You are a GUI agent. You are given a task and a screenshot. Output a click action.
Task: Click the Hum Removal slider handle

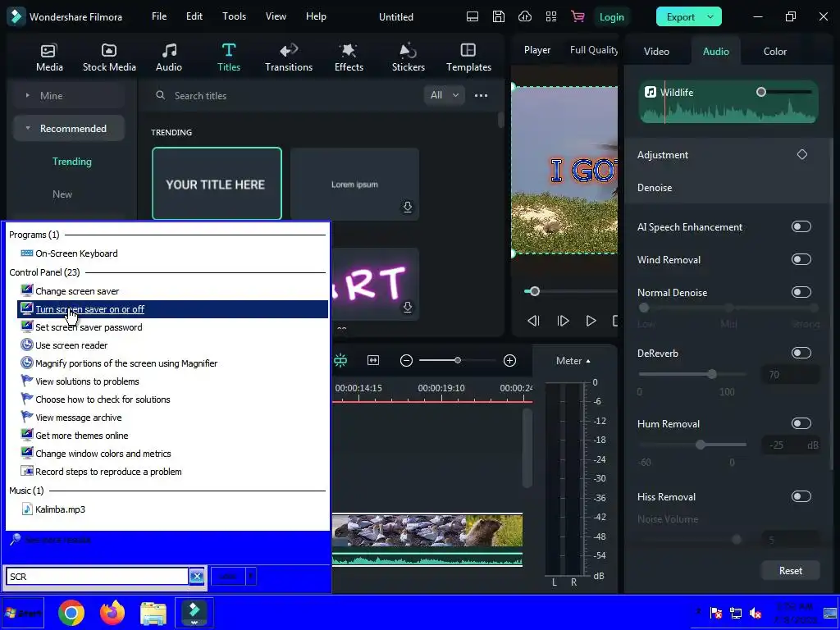pyautogui.click(x=701, y=445)
